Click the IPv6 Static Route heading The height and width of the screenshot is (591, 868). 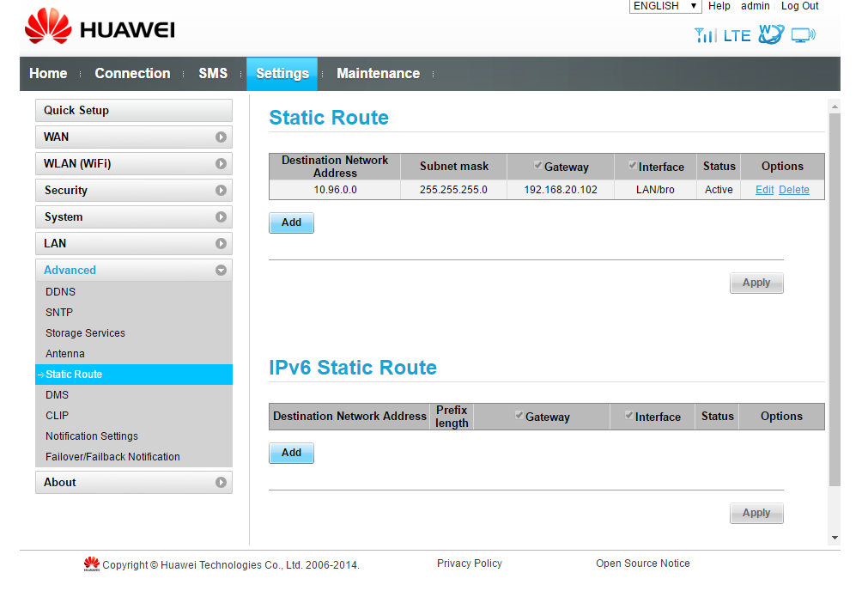(353, 368)
